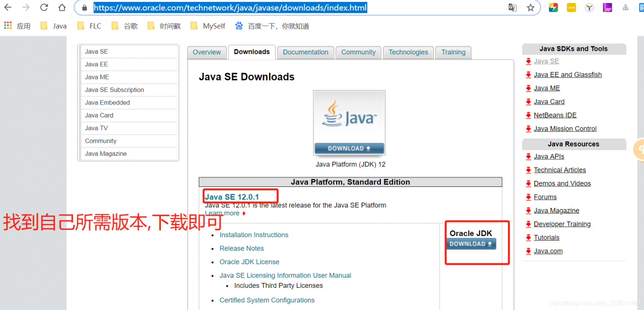
Task: Open the Tutorials link
Action: [546, 238]
